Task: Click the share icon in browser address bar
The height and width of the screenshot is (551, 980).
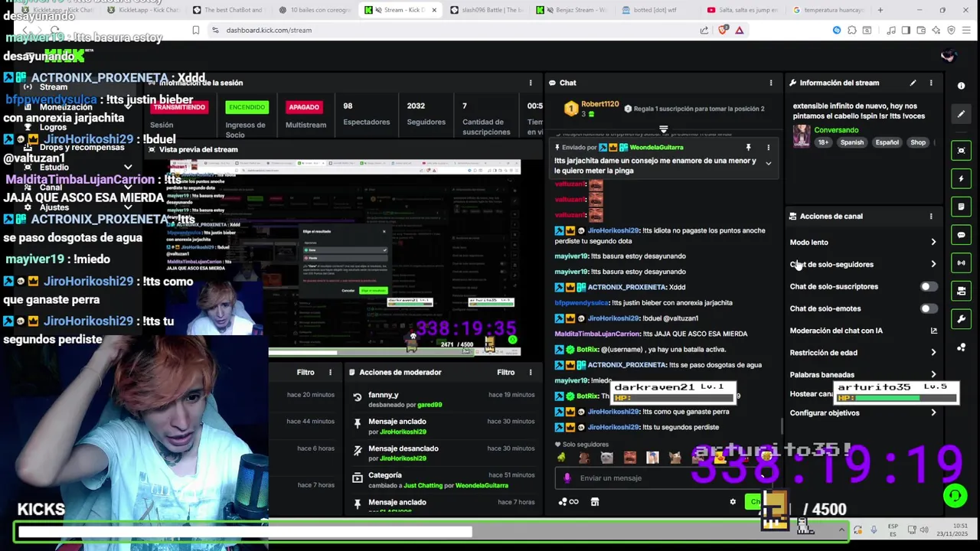Action: 704,30
